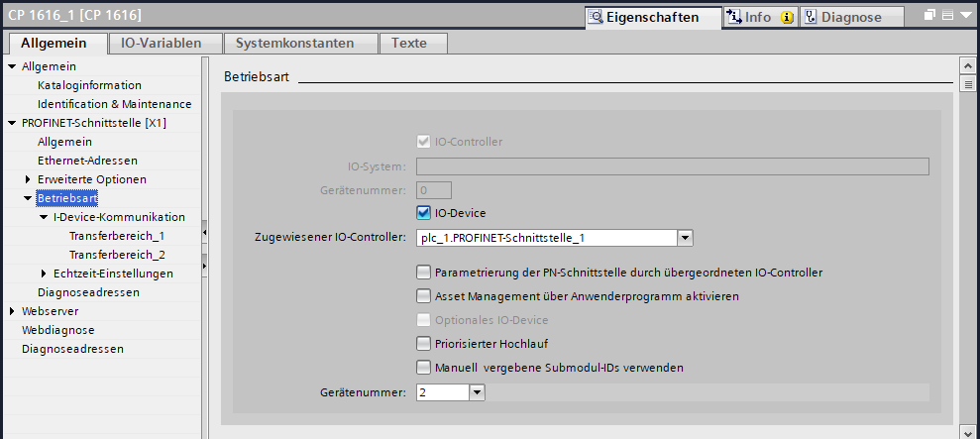Click the left collapse arrow on splitter
980x439 pixels.
tap(204, 233)
